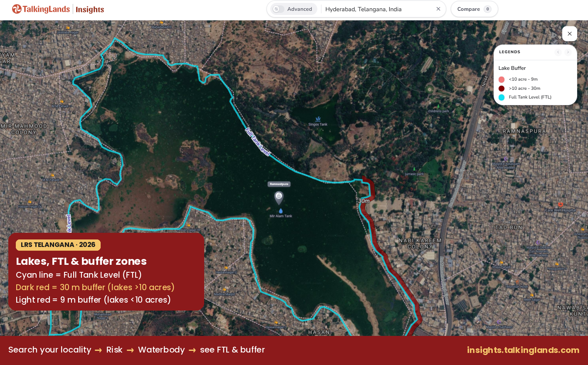Go to the next legend page
The width and height of the screenshot is (588, 365).
point(568,52)
